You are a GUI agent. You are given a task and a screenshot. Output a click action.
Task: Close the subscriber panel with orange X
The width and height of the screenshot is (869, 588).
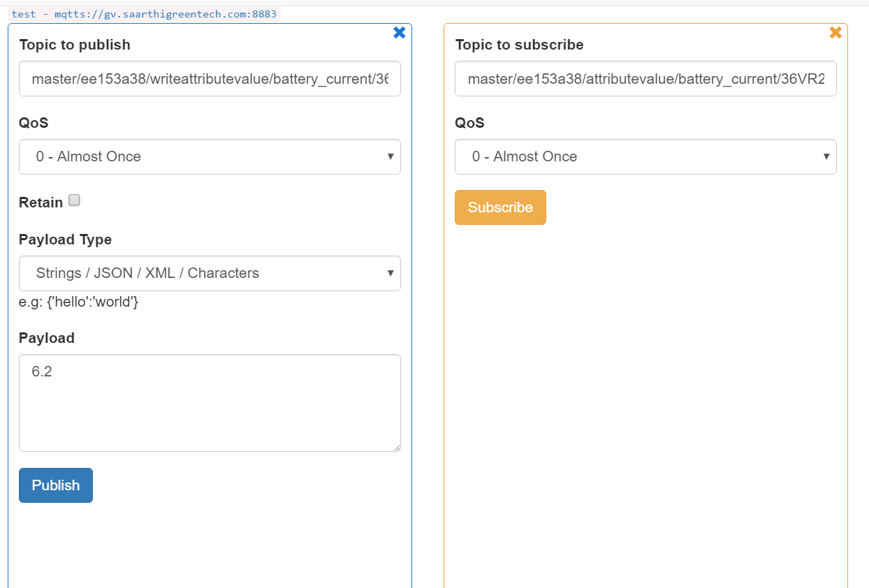[835, 33]
